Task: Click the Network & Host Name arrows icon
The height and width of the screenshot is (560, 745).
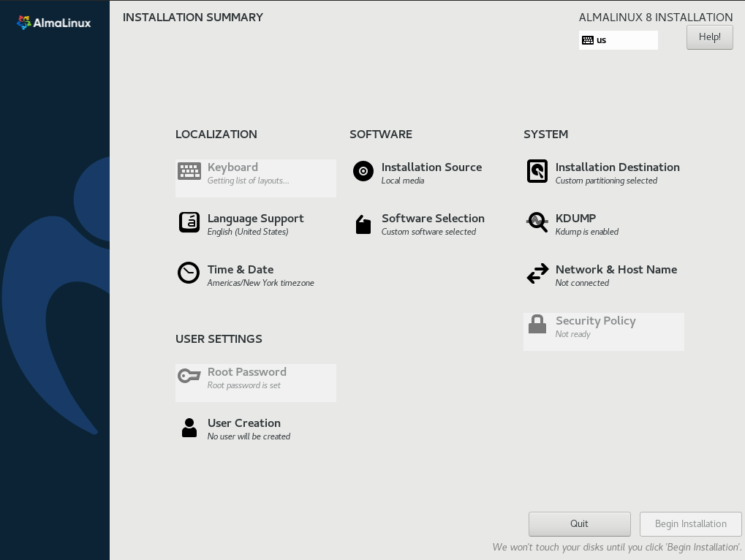Action: pos(537,273)
